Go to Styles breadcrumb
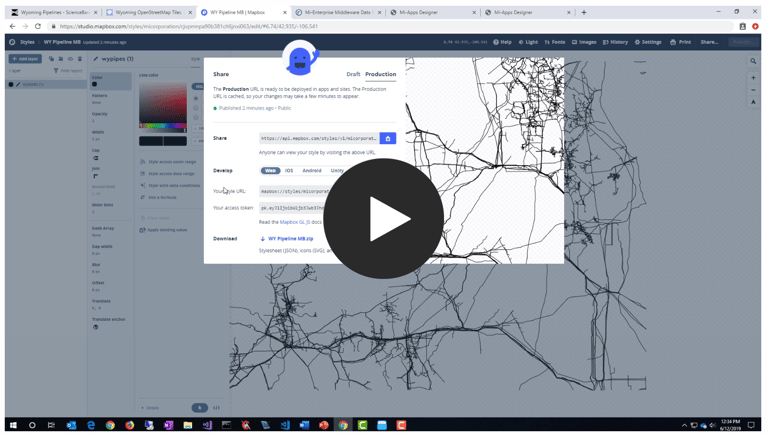 pyautogui.click(x=27, y=42)
